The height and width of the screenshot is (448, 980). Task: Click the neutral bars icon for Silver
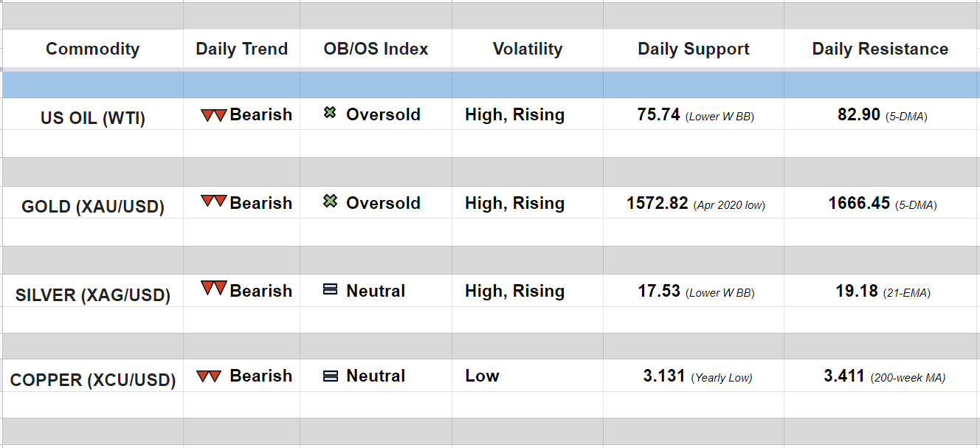(330, 290)
